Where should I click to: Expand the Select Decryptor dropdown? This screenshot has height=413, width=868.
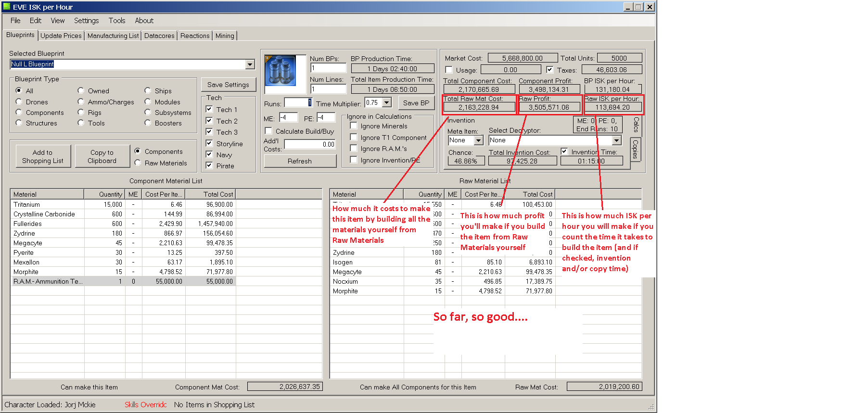click(x=616, y=140)
